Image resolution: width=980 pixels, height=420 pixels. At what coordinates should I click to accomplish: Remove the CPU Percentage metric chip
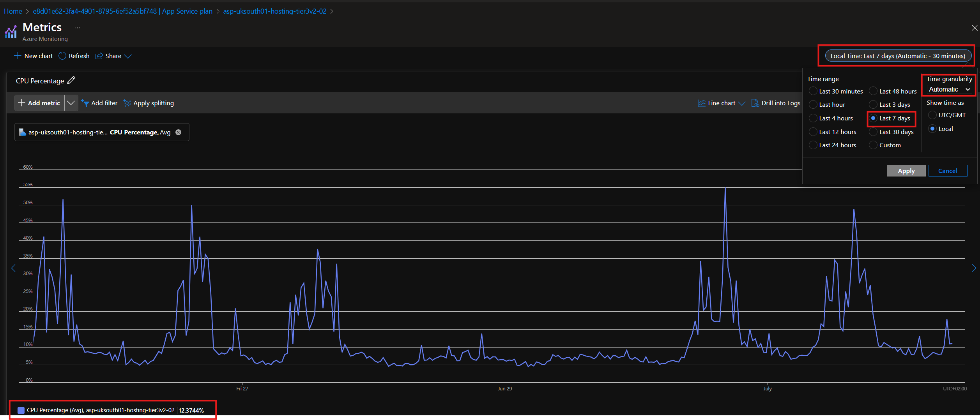pyautogui.click(x=179, y=132)
